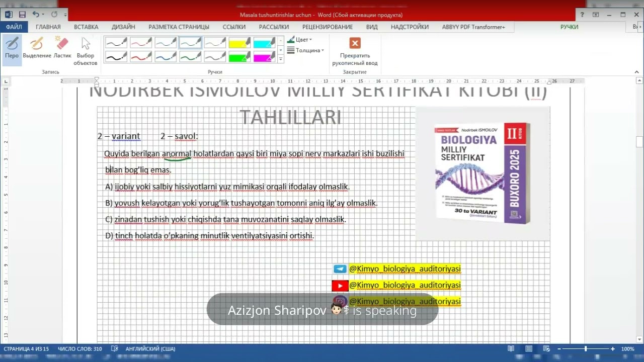The height and width of the screenshot is (362, 644).
Task: Open ABBYY PDF Transformer+ tab
Action: (x=473, y=27)
